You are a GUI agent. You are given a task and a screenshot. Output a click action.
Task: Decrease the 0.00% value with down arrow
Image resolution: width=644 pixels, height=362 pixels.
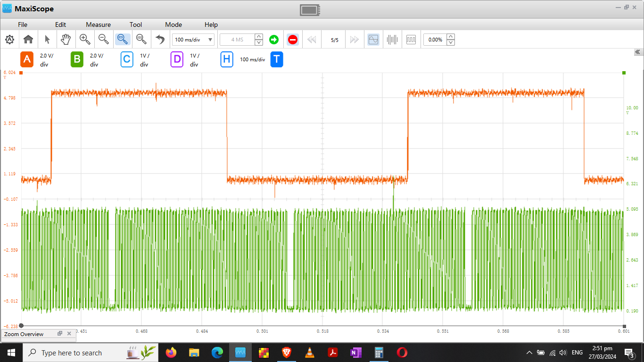tap(451, 42)
